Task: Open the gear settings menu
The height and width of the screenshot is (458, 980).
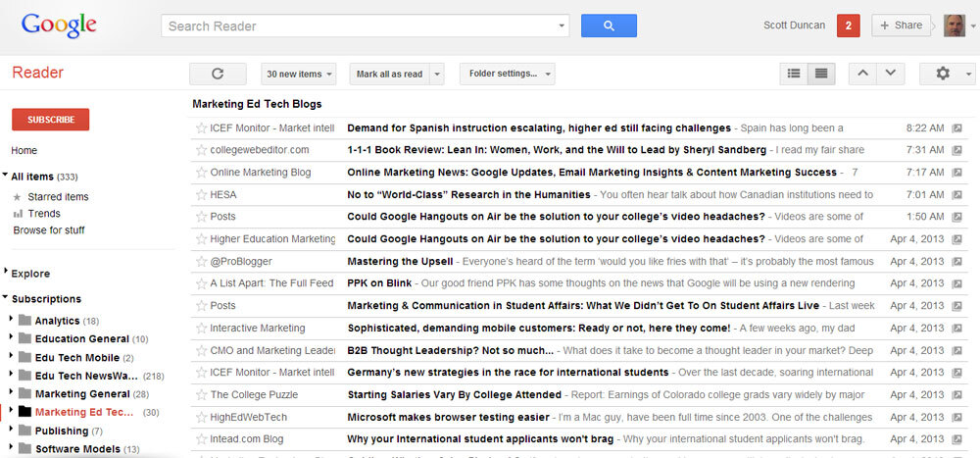Action: (x=948, y=74)
